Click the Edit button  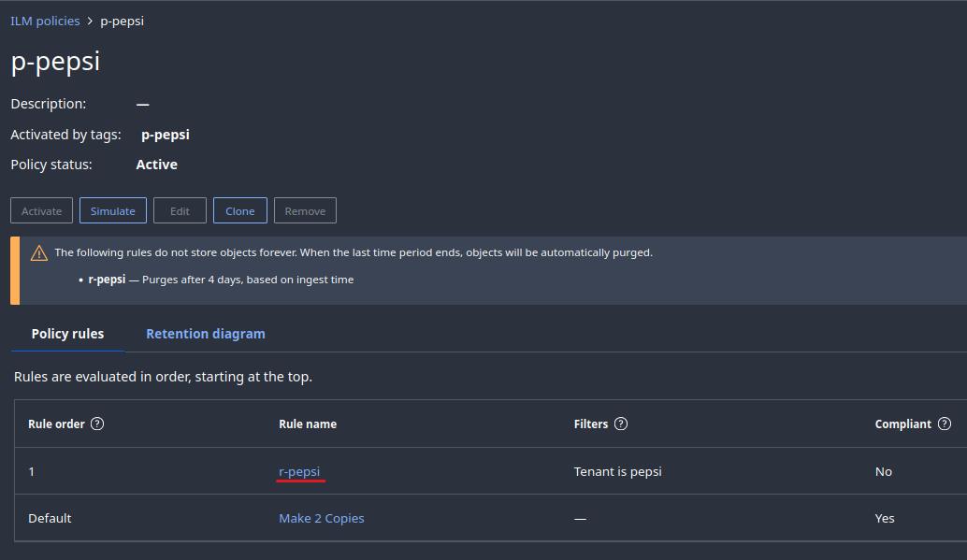click(180, 211)
